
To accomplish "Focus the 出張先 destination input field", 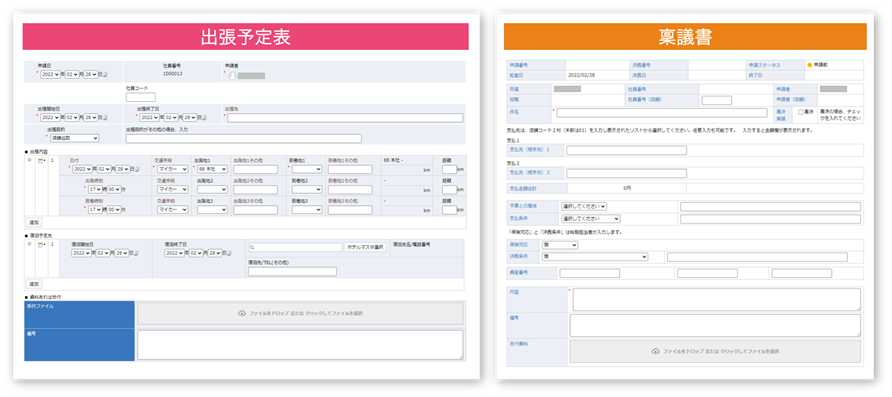I will coord(345,118).
